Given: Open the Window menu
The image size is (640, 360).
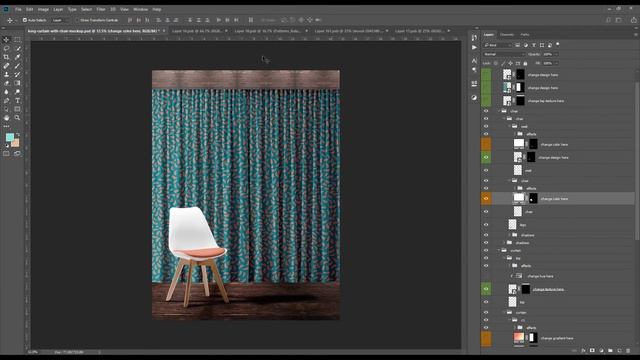Looking at the screenshot, I should tap(140, 9).
